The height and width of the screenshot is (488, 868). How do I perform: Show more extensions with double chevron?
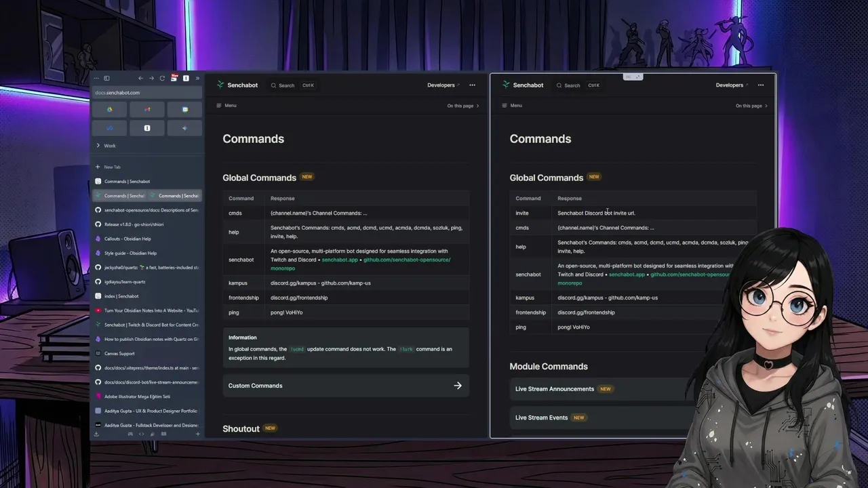pyautogui.click(x=197, y=78)
